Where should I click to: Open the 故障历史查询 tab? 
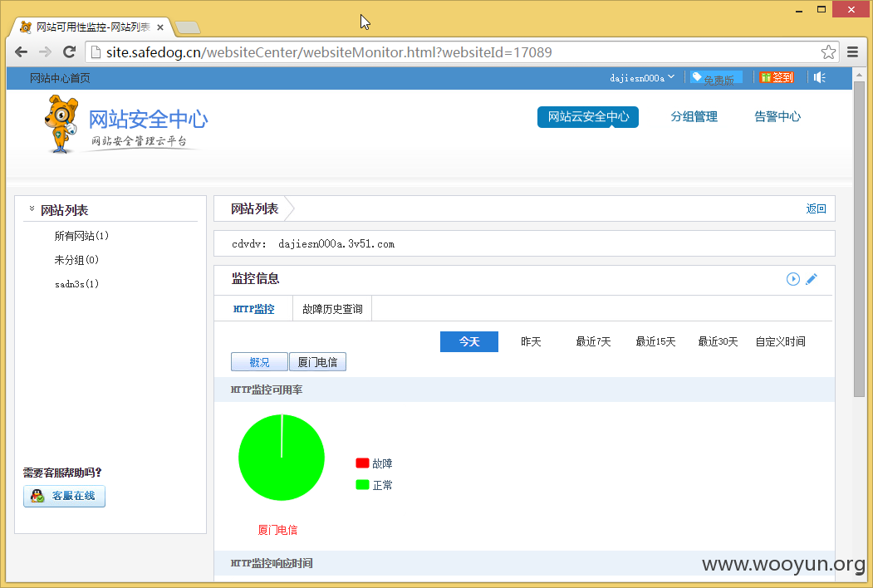(332, 309)
